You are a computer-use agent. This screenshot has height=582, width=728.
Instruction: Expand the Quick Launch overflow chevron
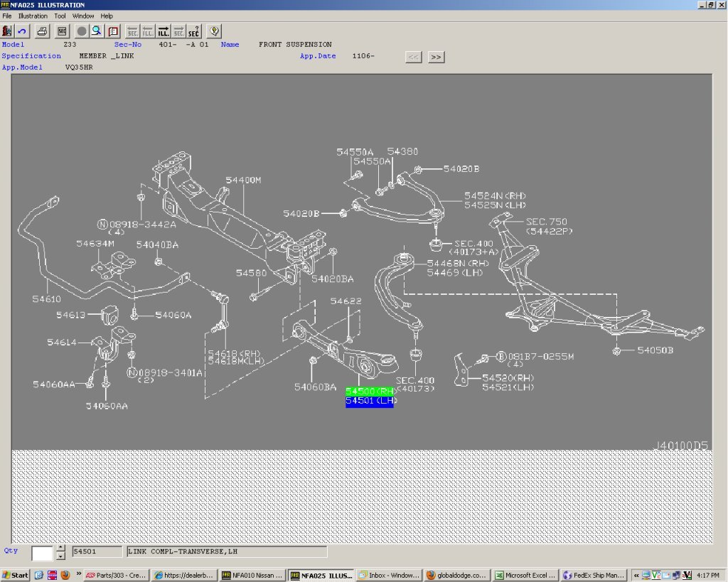[x=78, y=573]
